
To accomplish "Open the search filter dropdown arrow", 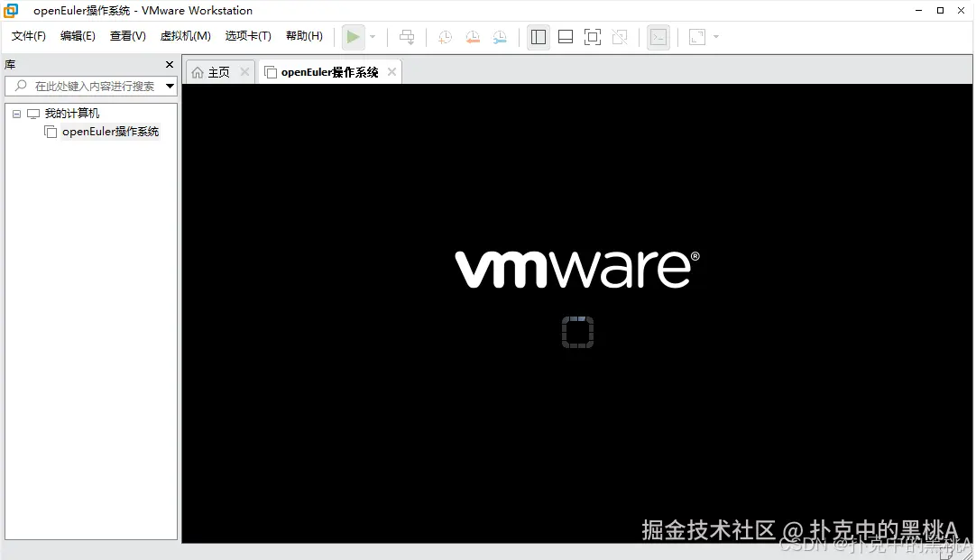I will 170,86.
